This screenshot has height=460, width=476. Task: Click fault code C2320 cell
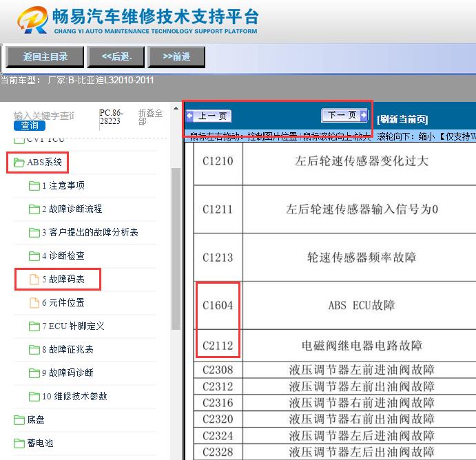(218, 419)
